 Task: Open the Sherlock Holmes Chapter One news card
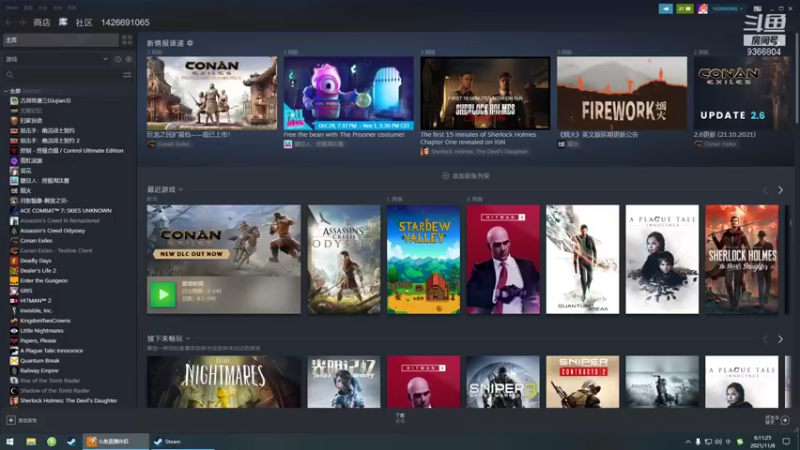pyautogui.click(x=485, y=93)
